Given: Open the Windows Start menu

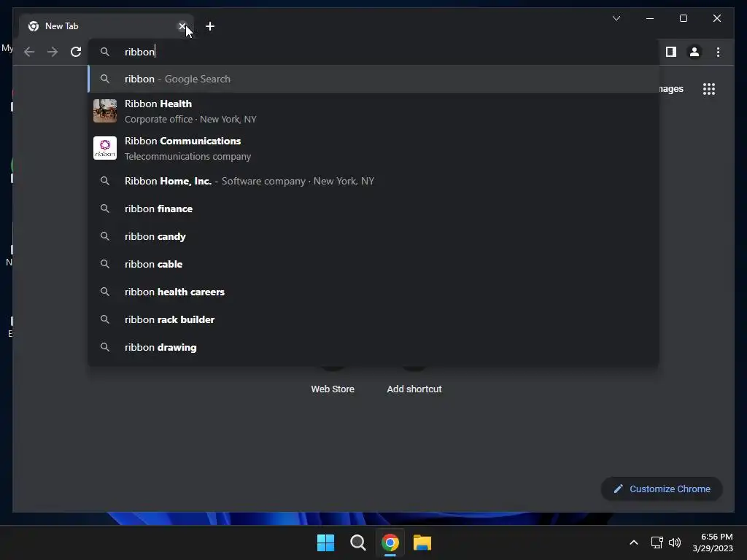Looking at the screenshot, I should coord(326,542).
